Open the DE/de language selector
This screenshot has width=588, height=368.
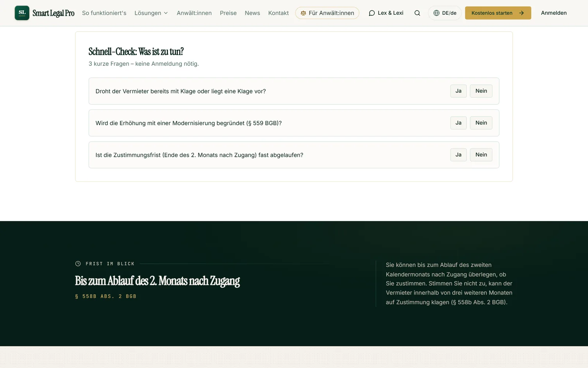445,13
